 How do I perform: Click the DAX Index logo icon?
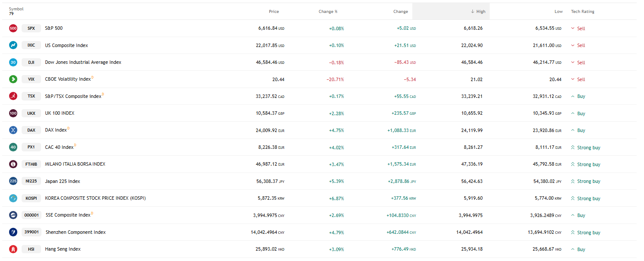click(x=13, y=130)
